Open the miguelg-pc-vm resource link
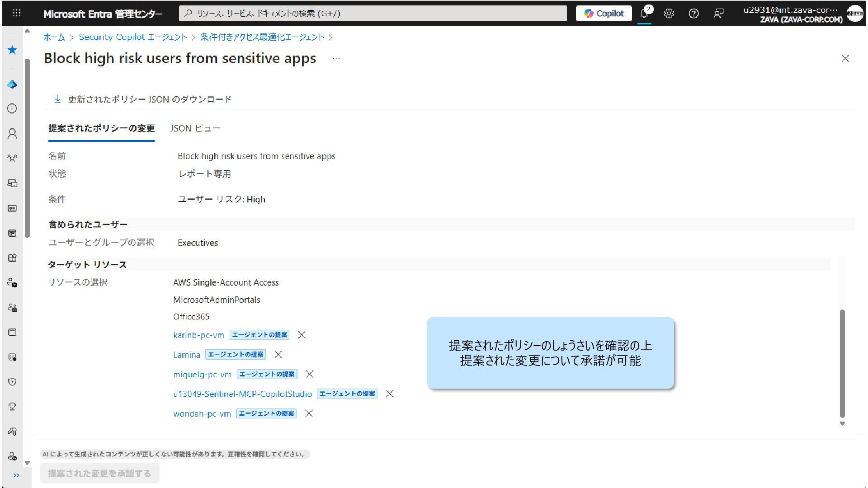Viewport: 868px width, 488px height. pos(202,375)
